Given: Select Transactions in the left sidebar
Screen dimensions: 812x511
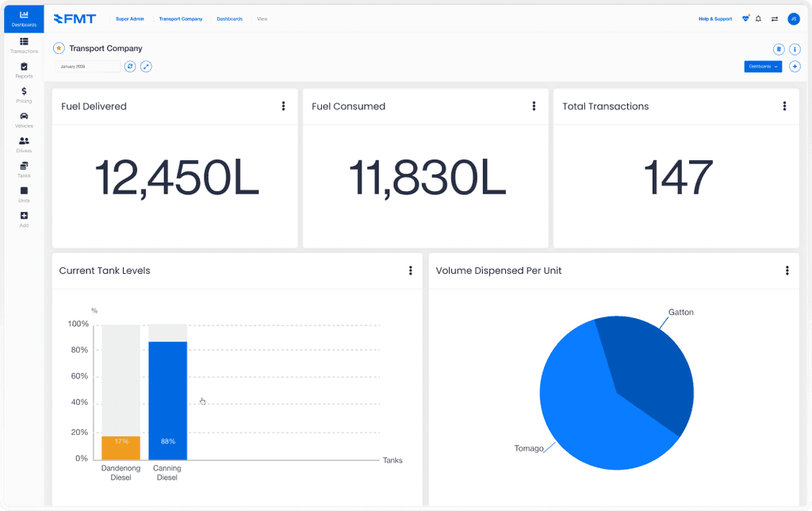Looking at the screenshot, I should pyautogui.click(x=24, y=44).
